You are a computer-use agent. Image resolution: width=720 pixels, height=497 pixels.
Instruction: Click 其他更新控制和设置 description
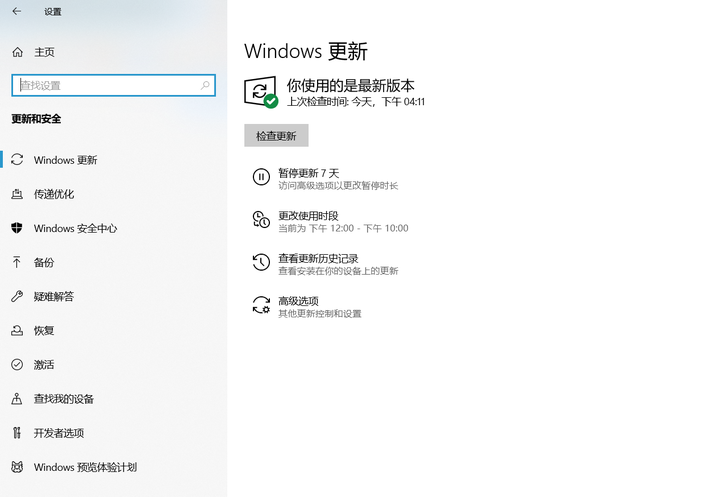(x=320, y=314)
